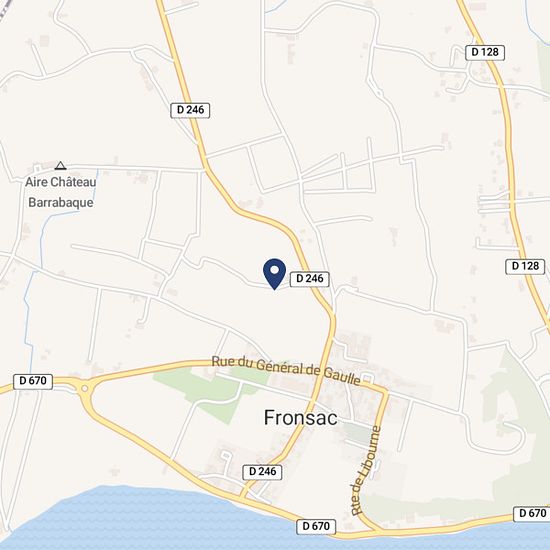This screenshot has height=550, width=550.
Task: Open the Aire Château Barrabaque place label
Action: [x=61, y=192]
